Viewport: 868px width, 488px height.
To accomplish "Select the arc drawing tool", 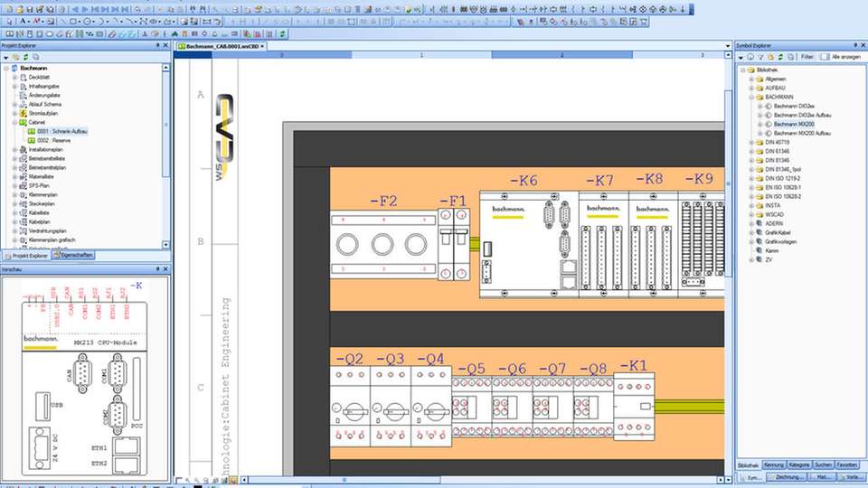I will click(101, 21).
